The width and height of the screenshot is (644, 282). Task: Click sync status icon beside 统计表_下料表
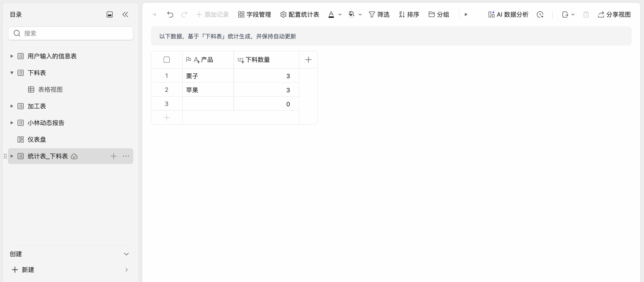(74, 157)
